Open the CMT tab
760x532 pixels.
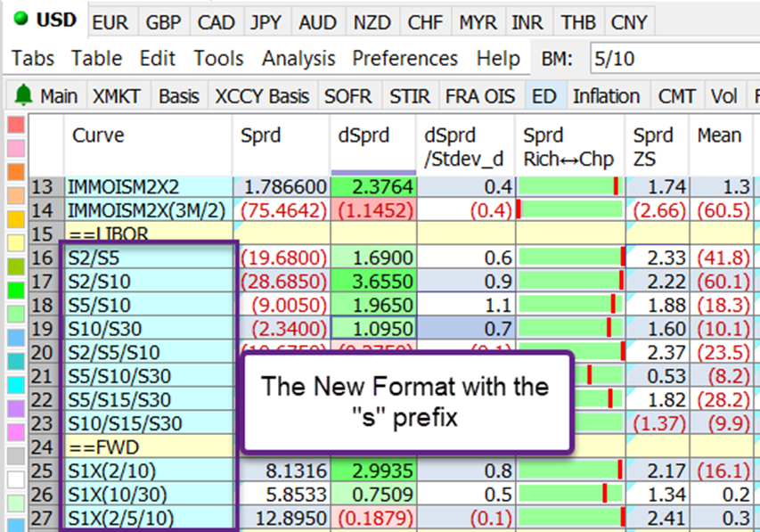coord(676,95)
